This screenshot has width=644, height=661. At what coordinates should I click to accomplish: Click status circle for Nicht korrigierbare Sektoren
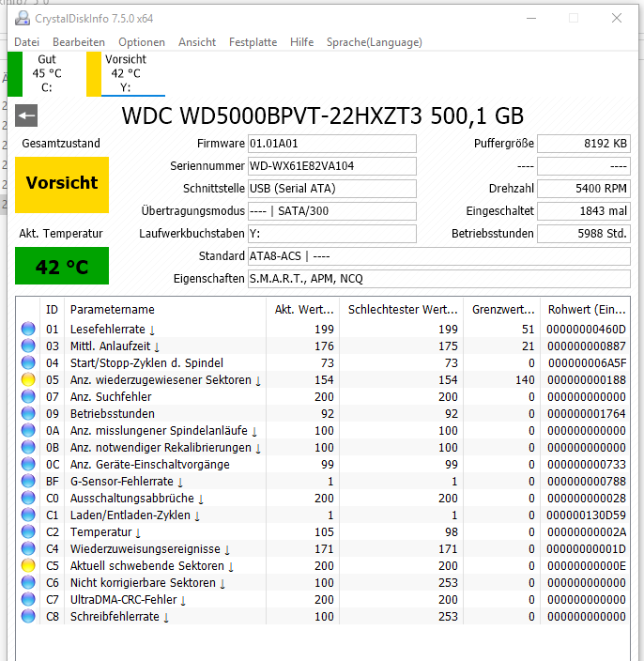pos(28,582)
